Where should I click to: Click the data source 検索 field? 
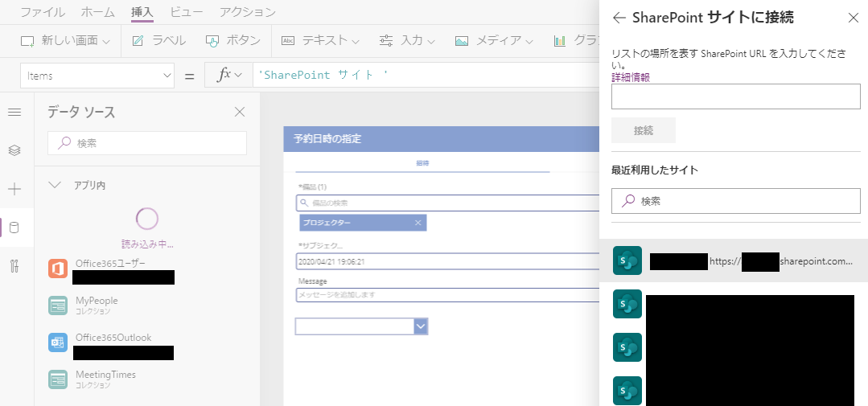coord(147,143)
